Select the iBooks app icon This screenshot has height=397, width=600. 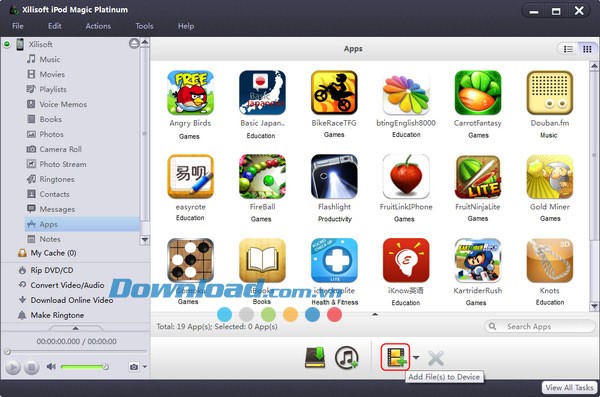(262, 260)
